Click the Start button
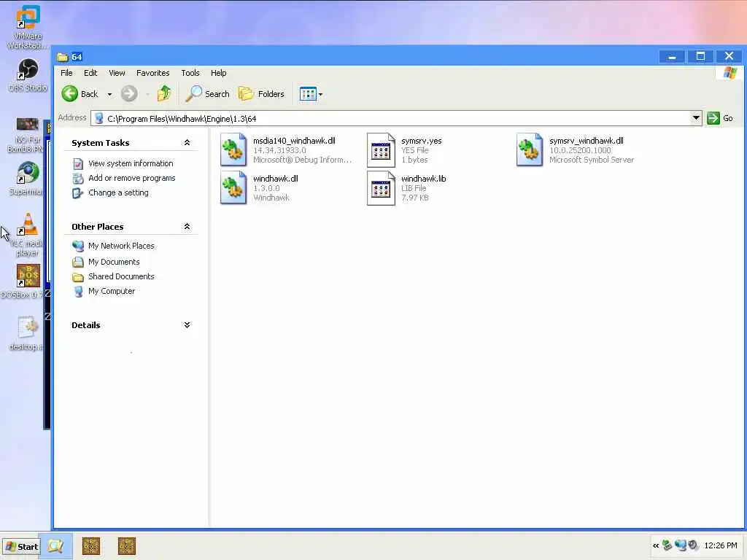The height and width of the screenshot is (560, 747). point(21,547)
